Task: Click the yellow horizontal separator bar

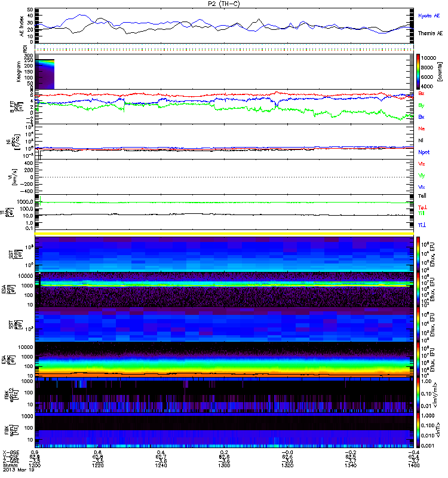Action: [x=225, y=234]
